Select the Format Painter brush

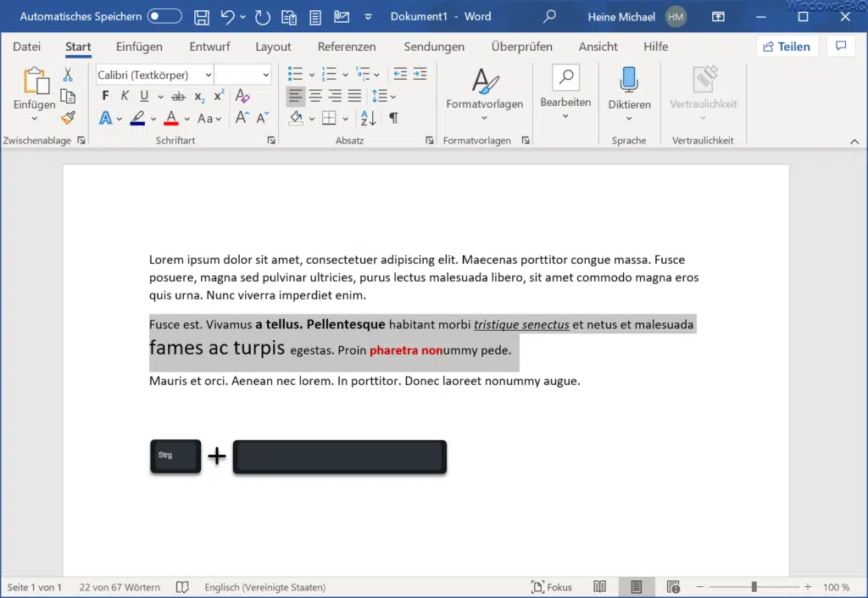click(68, 118)
